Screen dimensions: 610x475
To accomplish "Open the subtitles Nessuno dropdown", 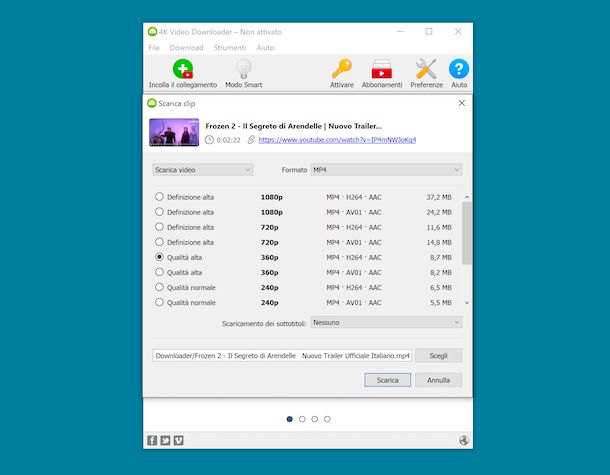I will click(x=386, y=323).
